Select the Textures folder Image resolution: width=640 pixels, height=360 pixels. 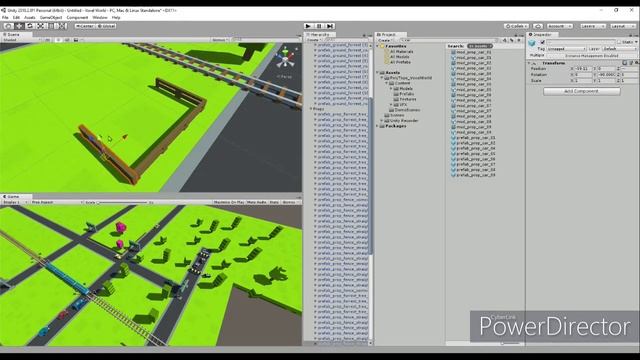click(407, 99)
